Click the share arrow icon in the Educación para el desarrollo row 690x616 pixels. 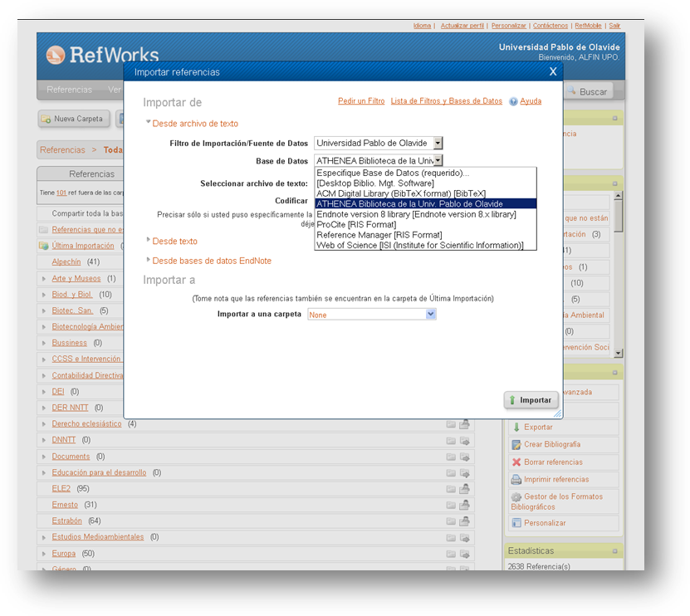(464, 473)
